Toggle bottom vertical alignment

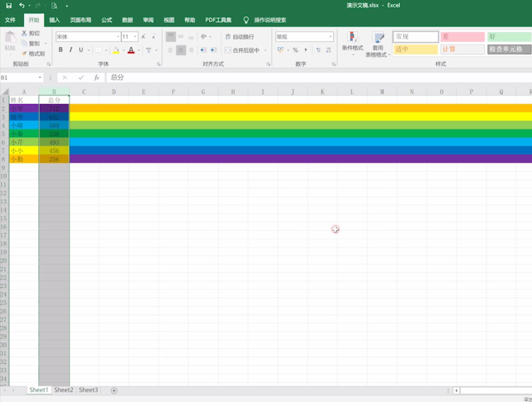point(191,37)
